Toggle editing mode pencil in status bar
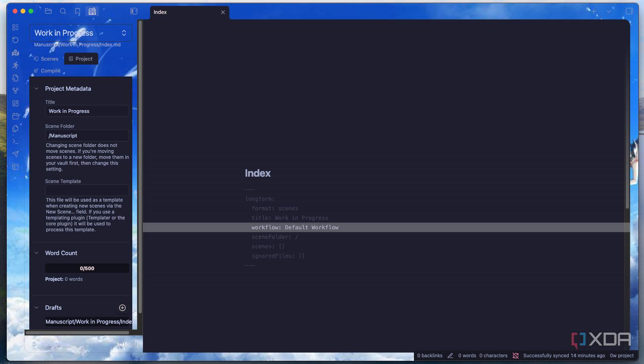The width and height of the screenshot is (644, 364). pyautogui.click(x=450, y=356)
